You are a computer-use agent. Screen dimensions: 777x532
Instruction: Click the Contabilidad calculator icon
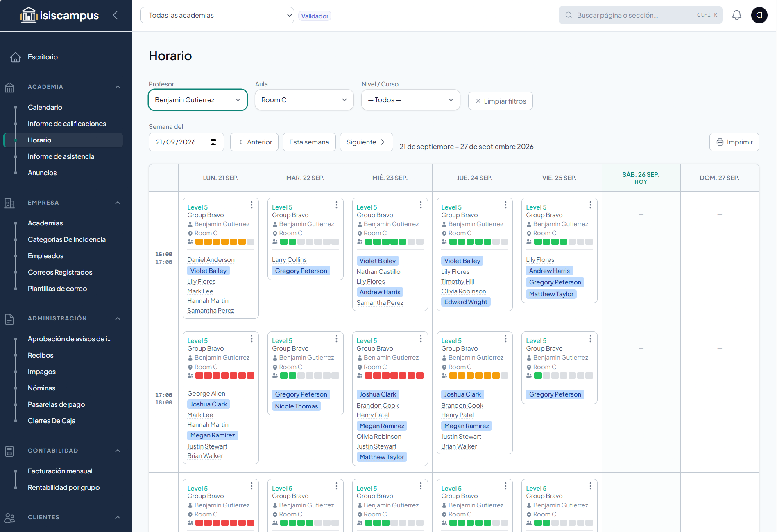(x=9, y=451)
